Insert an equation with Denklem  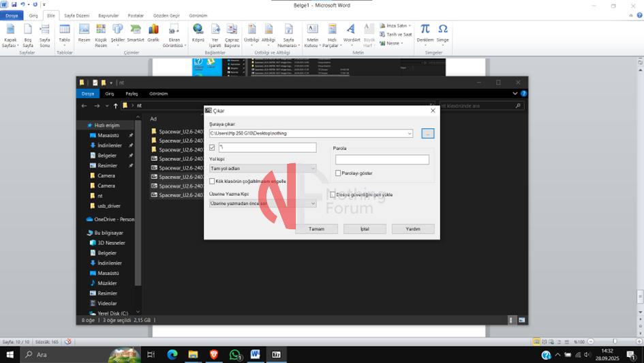(x=425, y=31)
